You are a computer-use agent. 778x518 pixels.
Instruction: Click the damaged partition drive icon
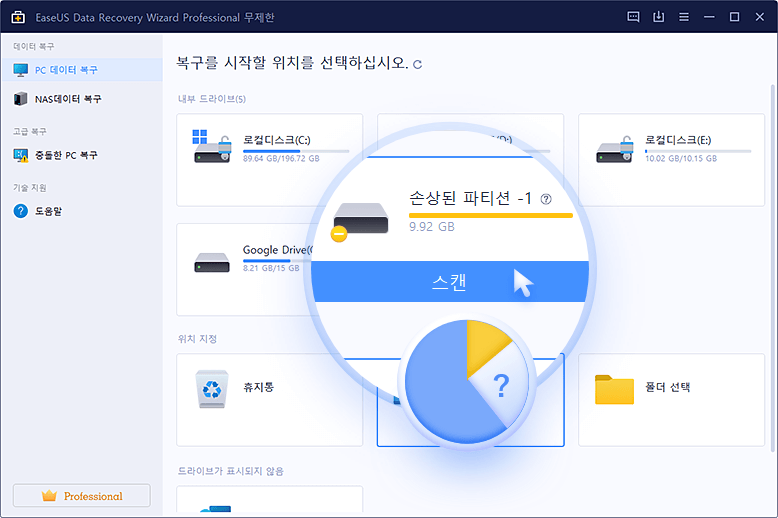point(359,218)
